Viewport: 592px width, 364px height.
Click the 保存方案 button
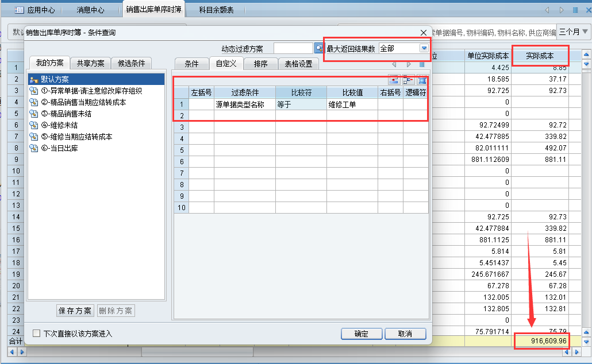tap(75, 311)
